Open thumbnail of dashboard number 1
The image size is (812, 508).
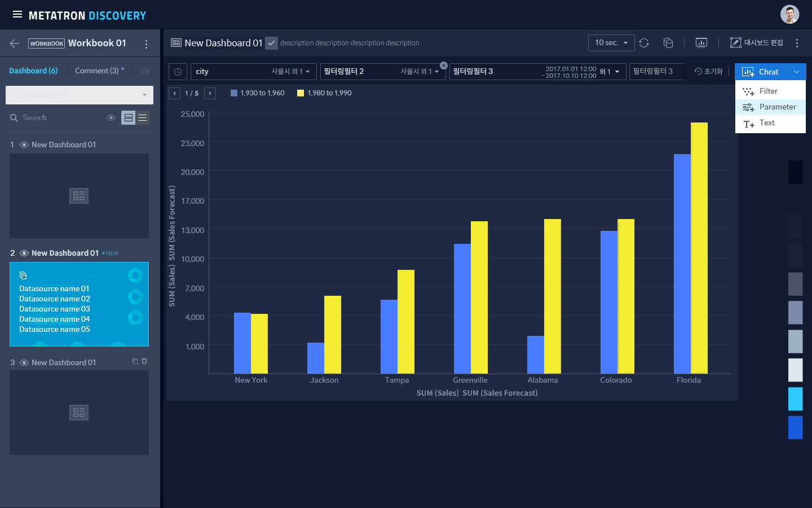click(x=79, y=196)
